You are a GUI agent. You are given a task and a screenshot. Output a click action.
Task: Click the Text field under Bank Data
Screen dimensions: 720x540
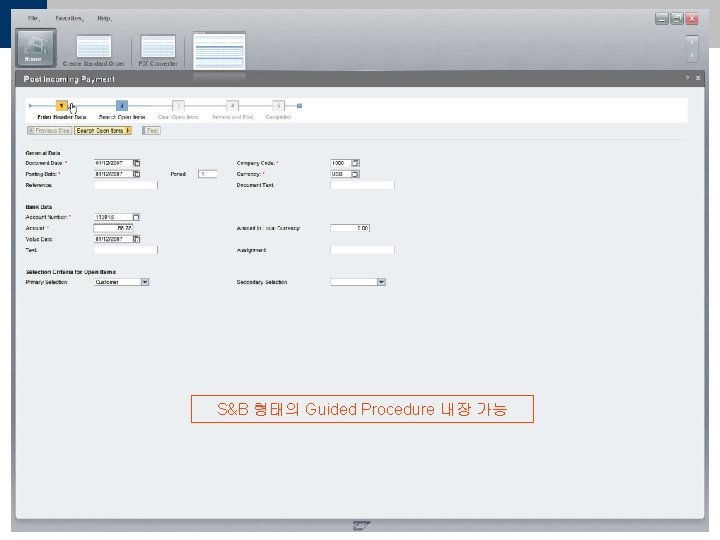[126, 250]
